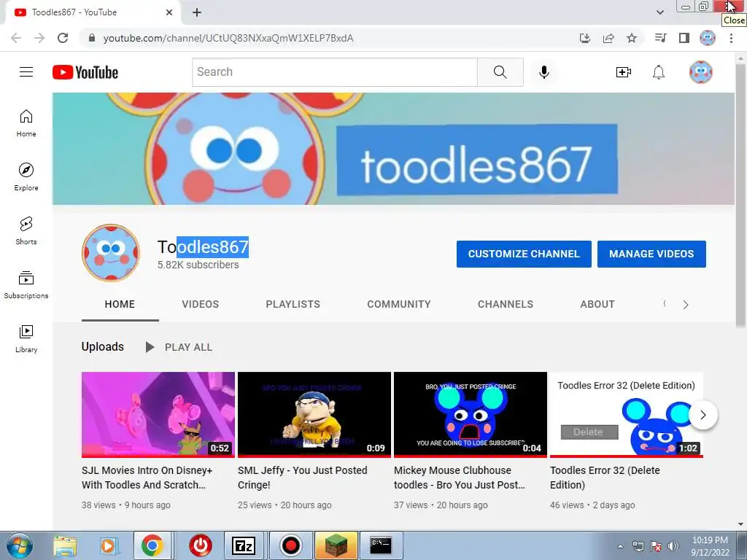
Task: Click the page vertical scrollbar
Action: point(740,195)
